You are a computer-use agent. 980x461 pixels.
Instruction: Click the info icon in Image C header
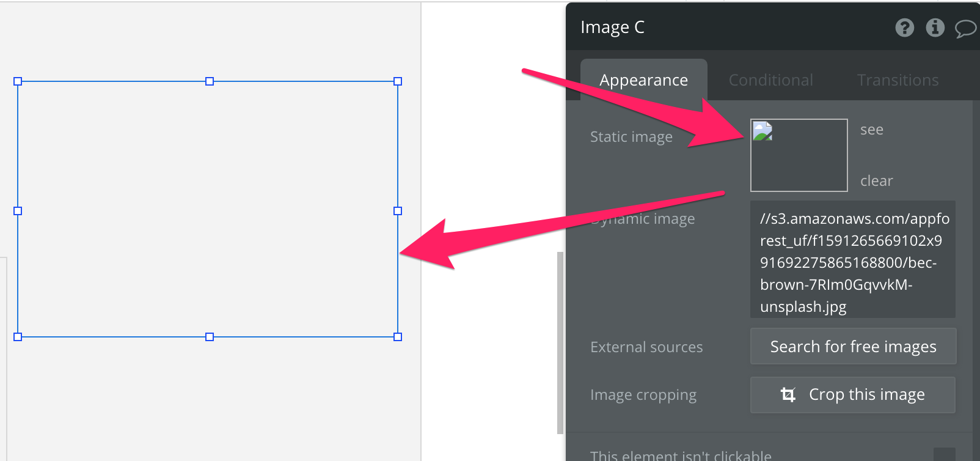coord(935,28)
